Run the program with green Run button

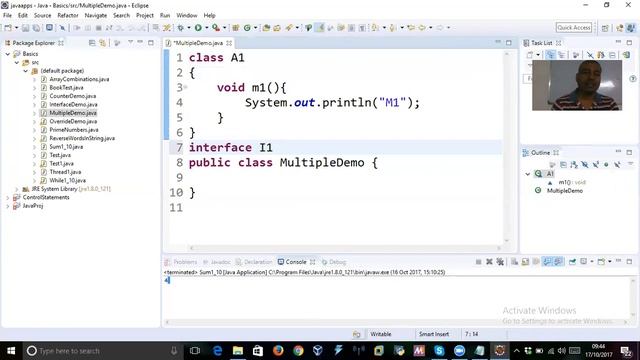[x=198, y=28]
